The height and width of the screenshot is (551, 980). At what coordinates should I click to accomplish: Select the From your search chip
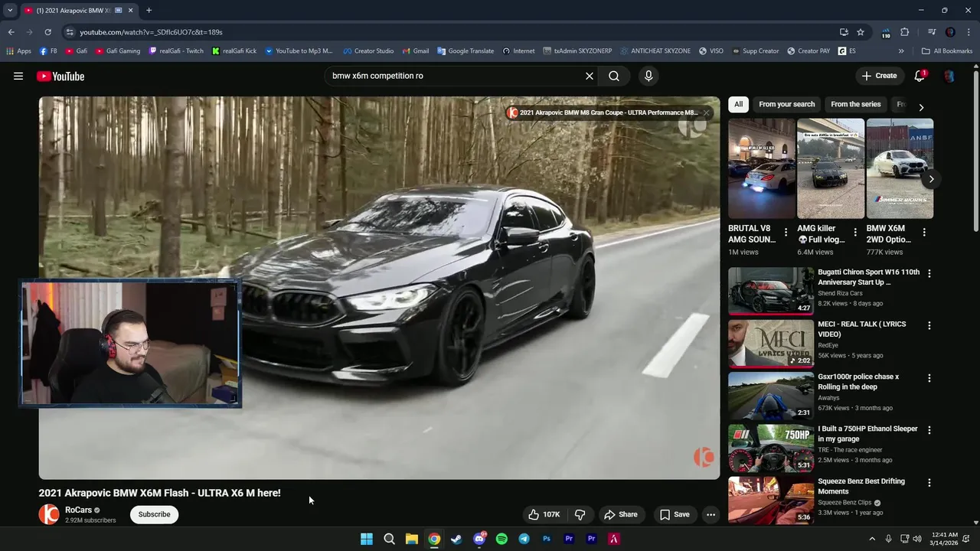coord(786,104)
